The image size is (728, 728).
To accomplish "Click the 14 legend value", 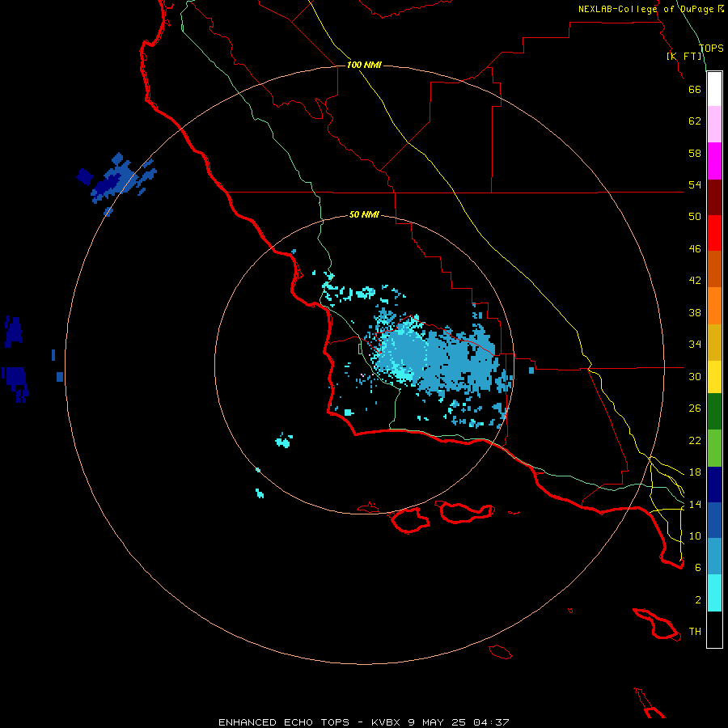I will pos(695,504).
